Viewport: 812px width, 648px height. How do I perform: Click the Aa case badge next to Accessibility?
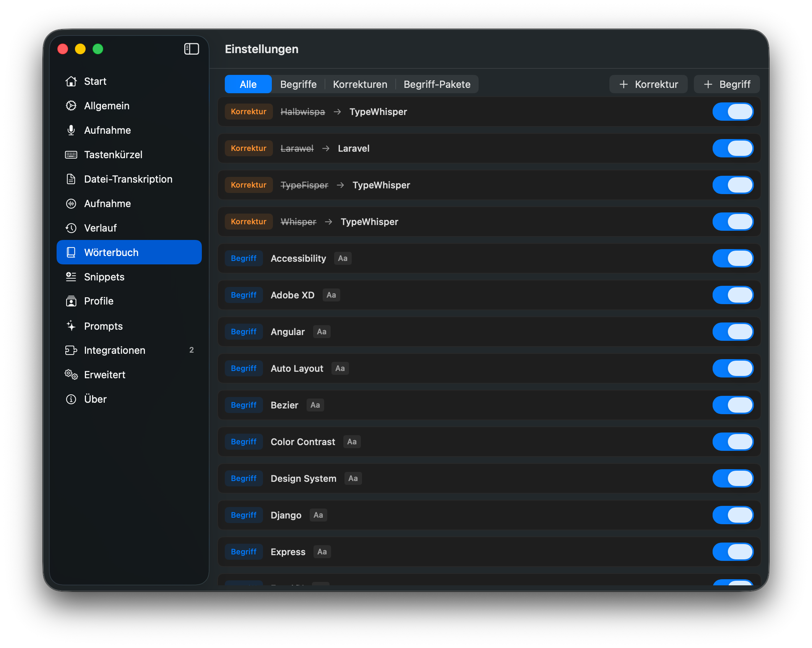[x=343, y=258]
